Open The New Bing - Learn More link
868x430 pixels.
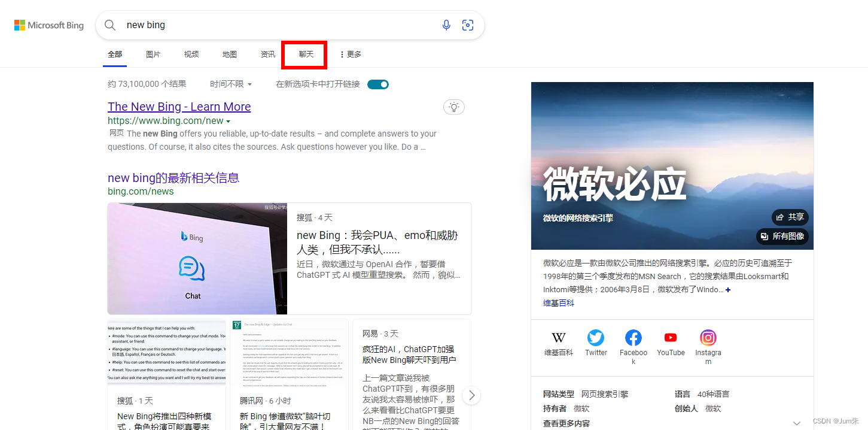click(179, 107)
